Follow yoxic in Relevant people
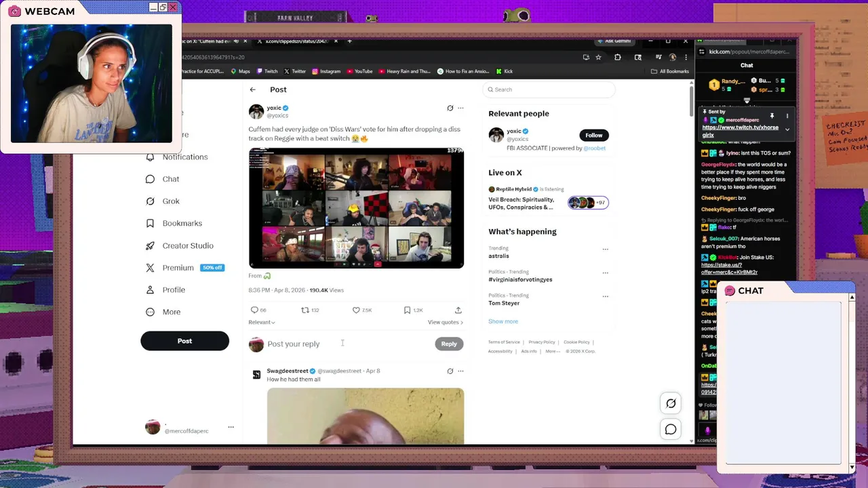Viewport: 868px width, 488px height. click(x=594, y=136)
